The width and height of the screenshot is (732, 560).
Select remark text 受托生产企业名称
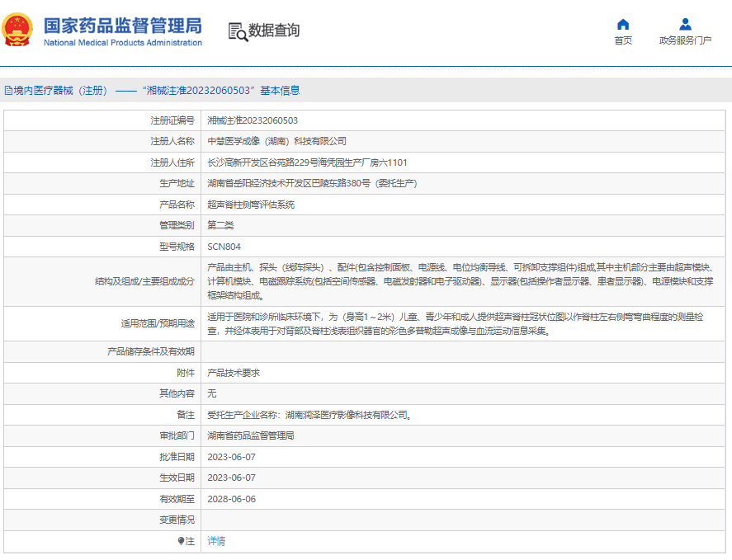pos(310,415)
